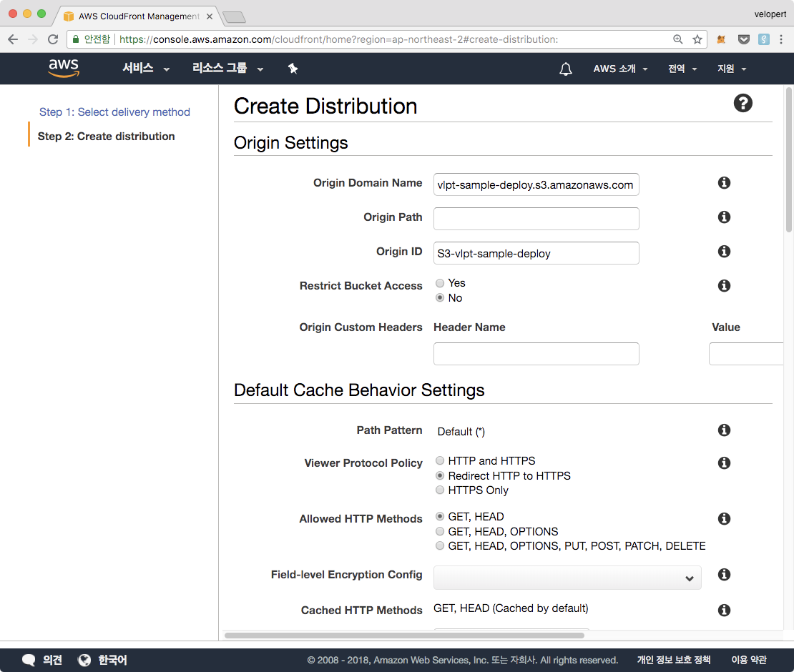
Task: Select the GET, HEAD, OPTIONS, PUT, POST, PATCH, DELETE option
Action: [440, 545]
